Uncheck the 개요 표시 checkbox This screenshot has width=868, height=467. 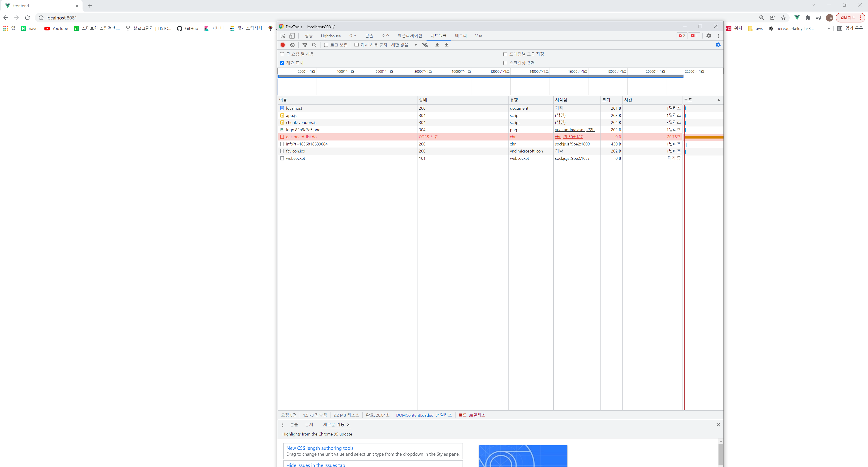pos(282,63)
